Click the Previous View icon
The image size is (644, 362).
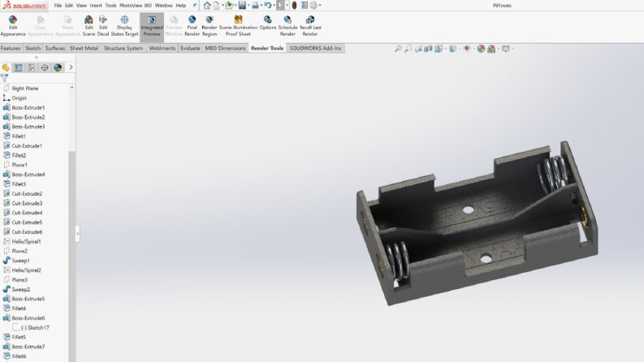coord(418,49)
